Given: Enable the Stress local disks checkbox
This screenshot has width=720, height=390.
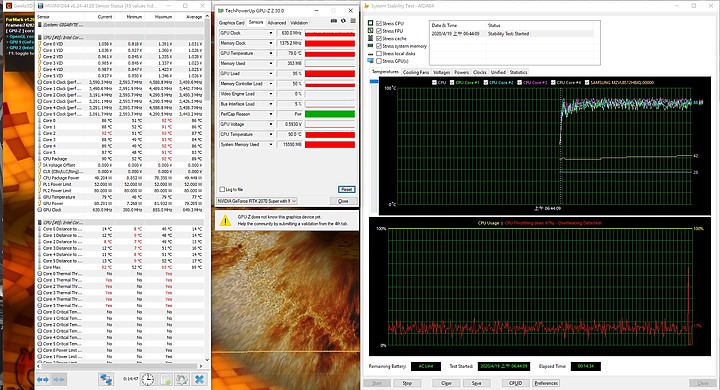Looking at the screenshot, I should pyautogui.click(x=379, y=53).
